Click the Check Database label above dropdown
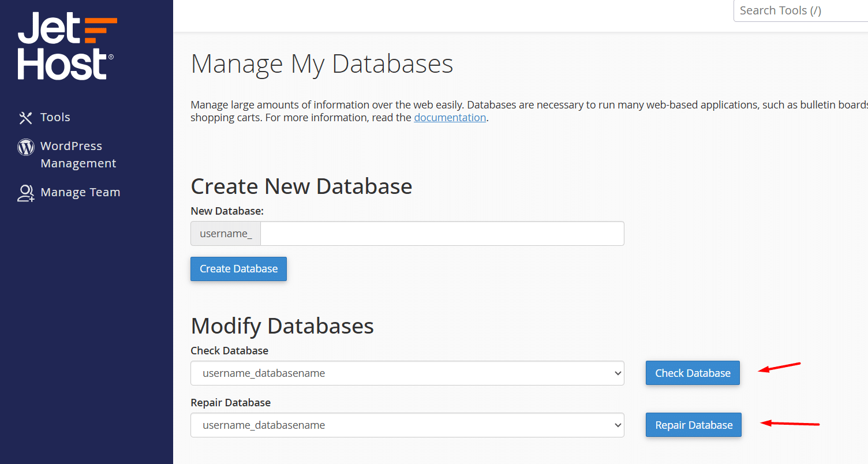 point(229,351)
